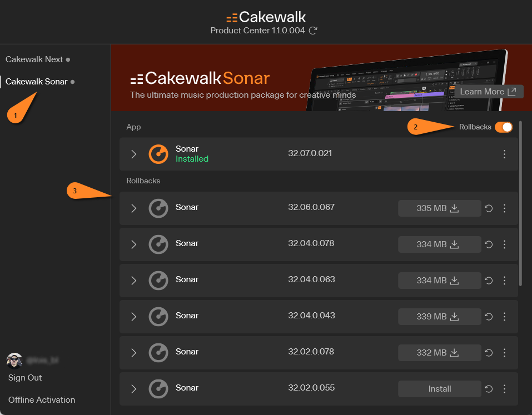532x415 pixels.
Task: Download Sonar 32.04.0.063 at 334 MB
Action: pos(439,281)
